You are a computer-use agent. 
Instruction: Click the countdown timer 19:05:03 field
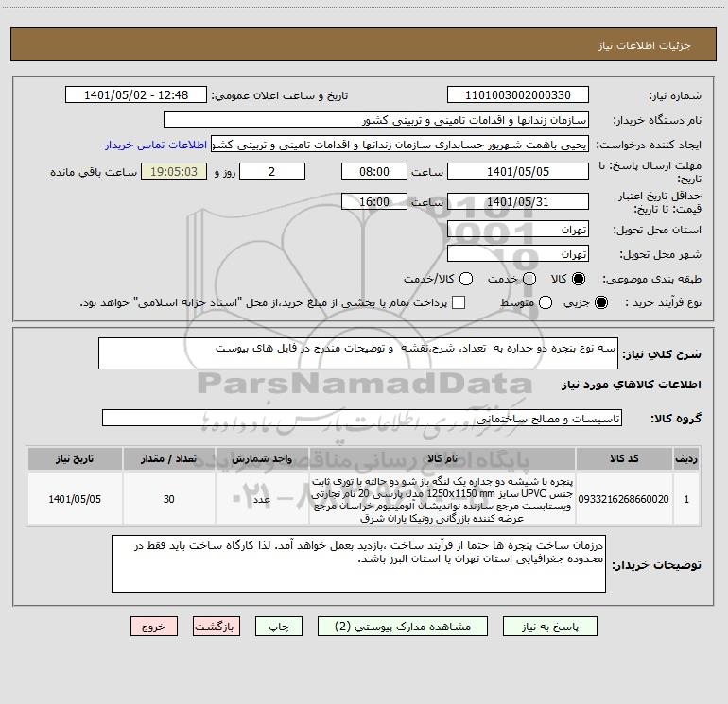pyautogui.click(x=174, y=171)
